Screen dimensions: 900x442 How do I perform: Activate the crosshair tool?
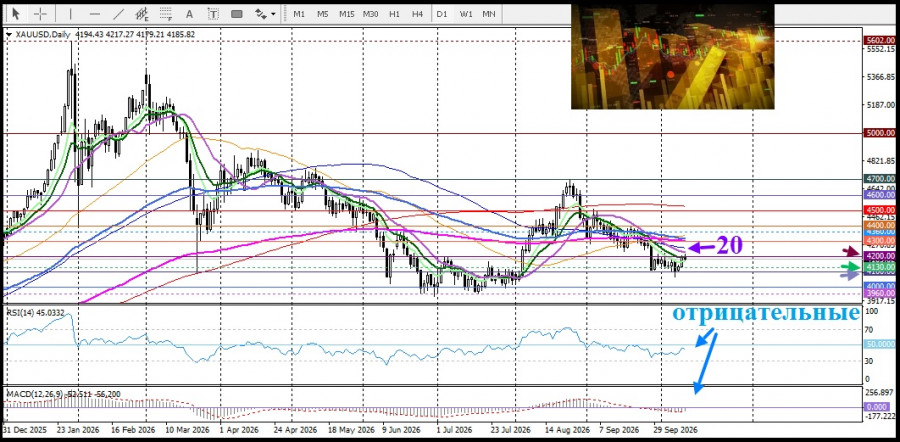coord(40,14)
